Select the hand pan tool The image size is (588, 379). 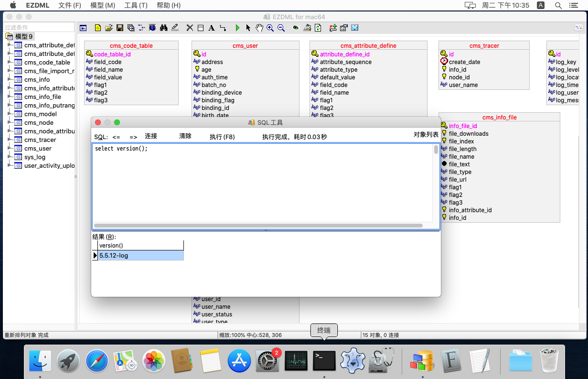(259, 28)
